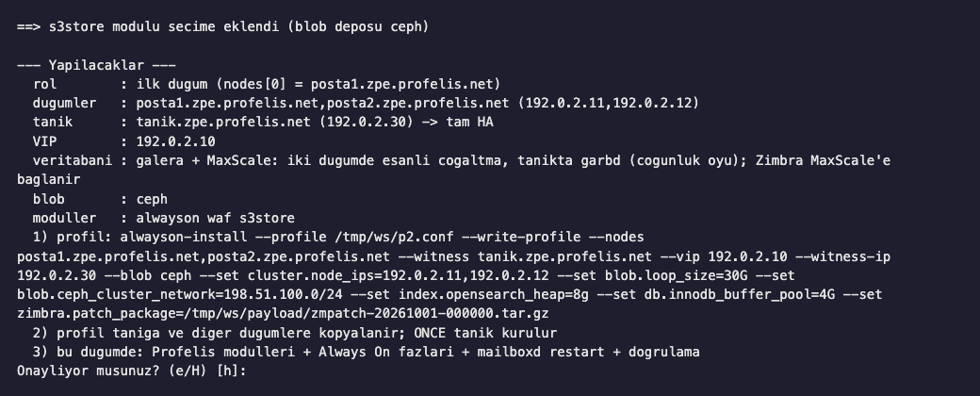Click the "dugumler" row label
Screen dimensions: 980x396
pos(64,103)
